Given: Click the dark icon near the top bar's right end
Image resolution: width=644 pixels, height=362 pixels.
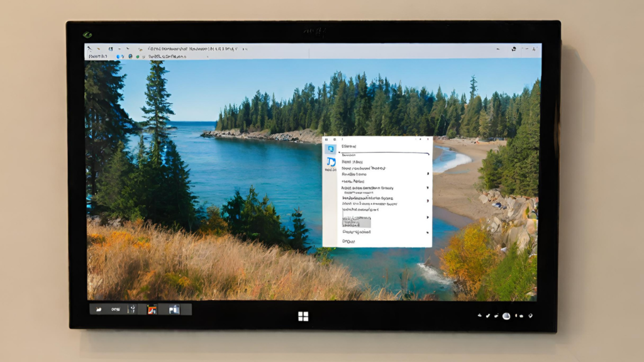Looking at the screenshot, I should pos(513,49).
